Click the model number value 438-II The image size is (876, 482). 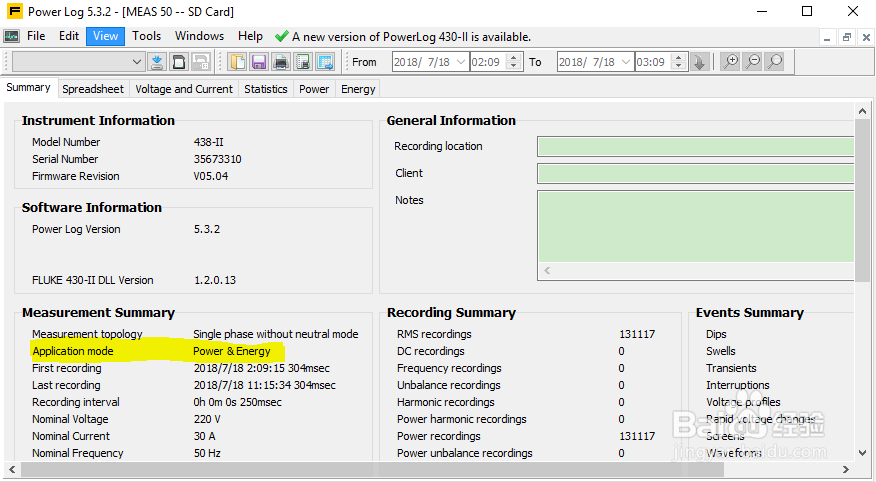click(208, 142)
